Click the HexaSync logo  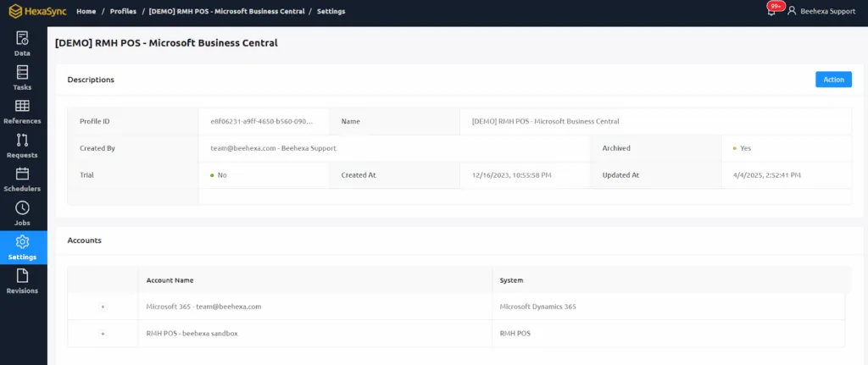tap(37, 11)
